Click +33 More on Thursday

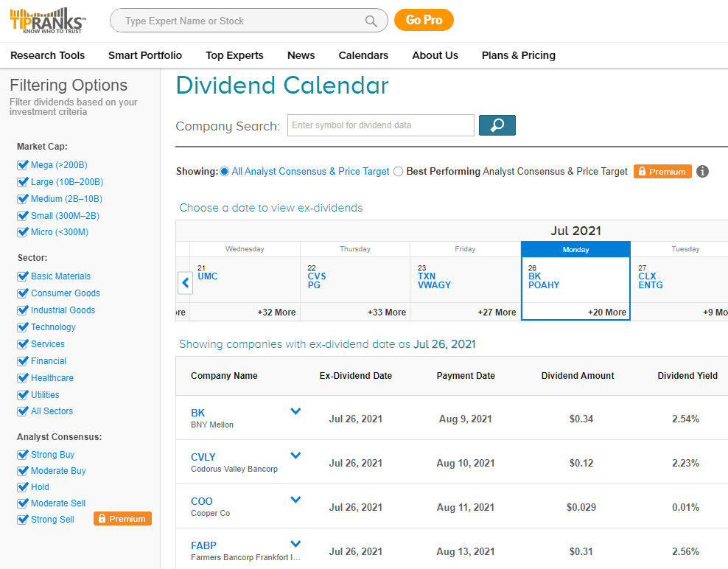point(386,312)
